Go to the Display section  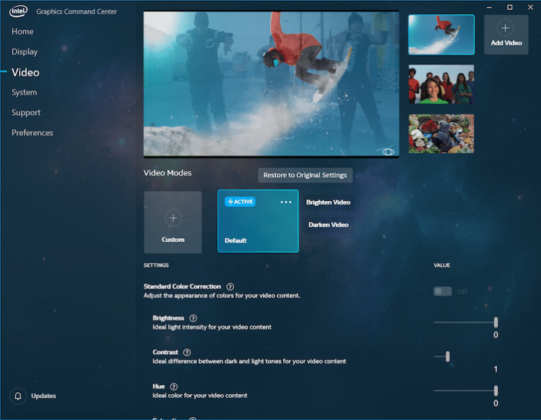click(x=24, y=52)
